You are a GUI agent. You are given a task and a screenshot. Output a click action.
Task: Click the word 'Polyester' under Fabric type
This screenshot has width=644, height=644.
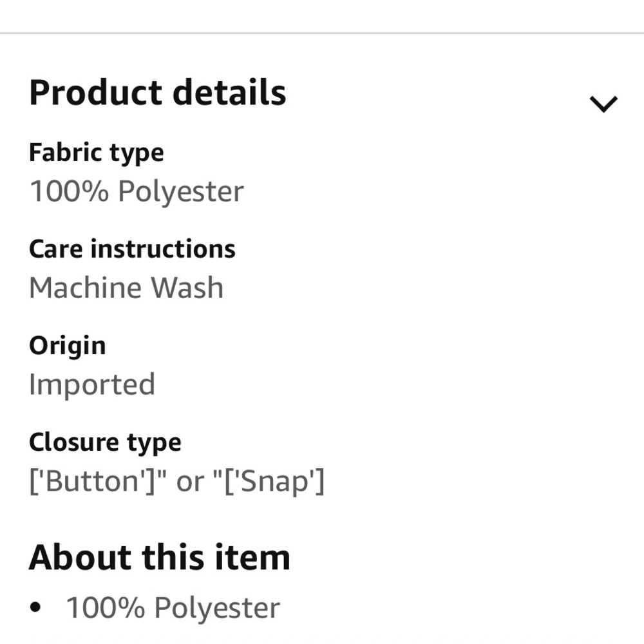181,191
